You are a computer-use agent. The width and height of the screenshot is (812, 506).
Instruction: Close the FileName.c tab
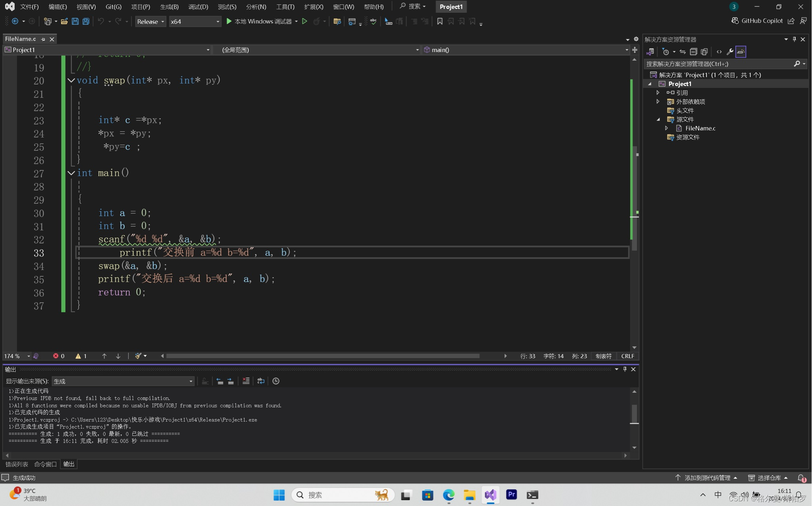[x=52, y=39]
